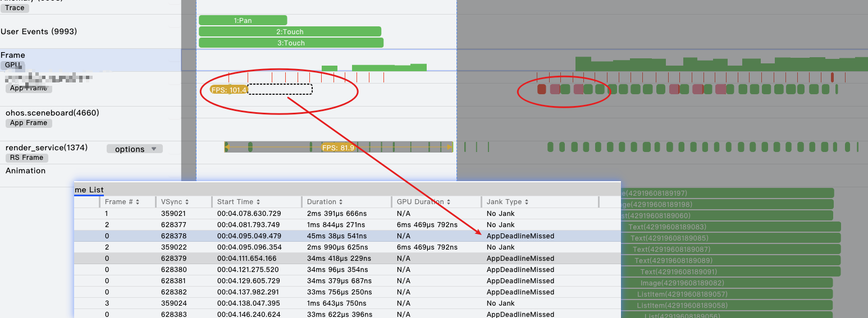Select the ohos.sceneboard(4660) process row
The image size is (868, 318).
pos(52,113)
